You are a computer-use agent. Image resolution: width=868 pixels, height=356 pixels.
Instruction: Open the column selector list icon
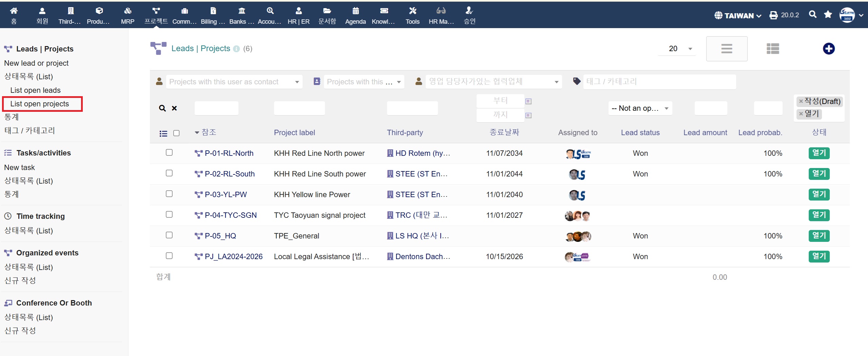point(163,133)
